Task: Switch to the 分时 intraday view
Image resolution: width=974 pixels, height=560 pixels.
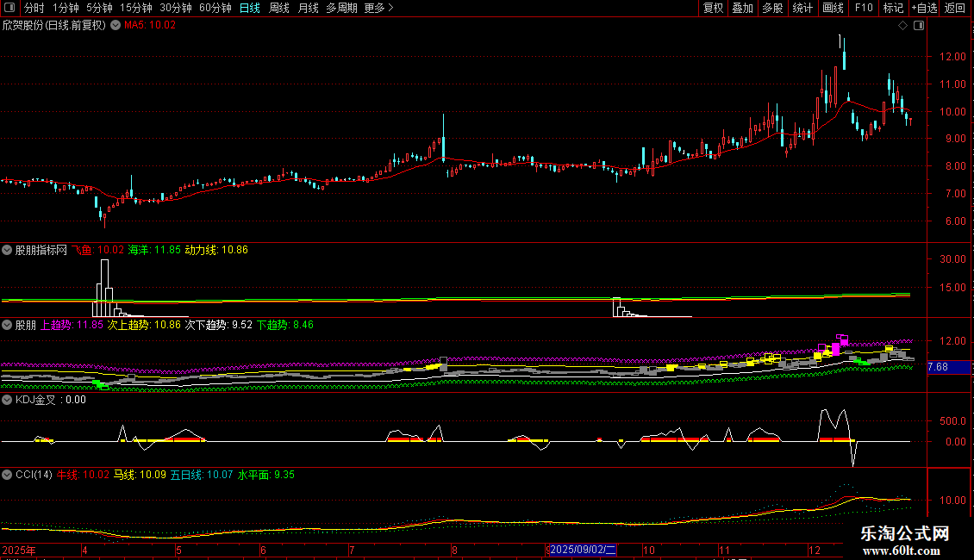Action: click(x=34, y=8)
